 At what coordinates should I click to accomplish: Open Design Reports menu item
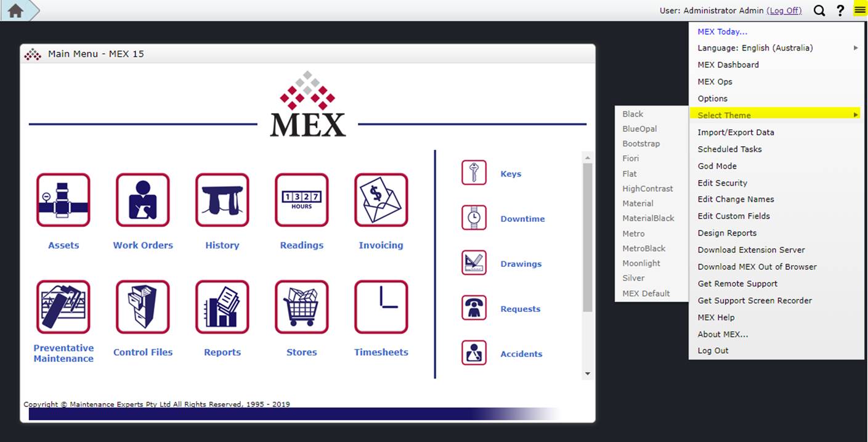point(776,233)
